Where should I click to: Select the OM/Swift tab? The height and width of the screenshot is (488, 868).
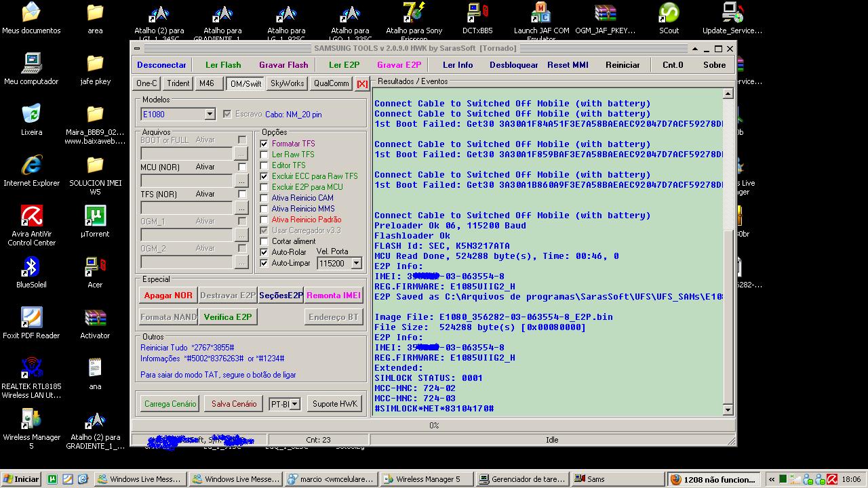pyautogui.click(x=245, y=84)
